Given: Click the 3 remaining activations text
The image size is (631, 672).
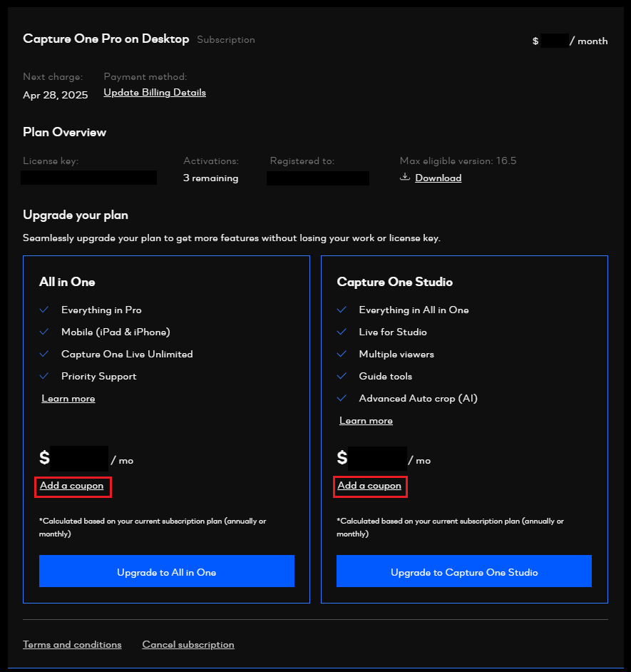Looking at the screenshot, I should coord(210,178).
